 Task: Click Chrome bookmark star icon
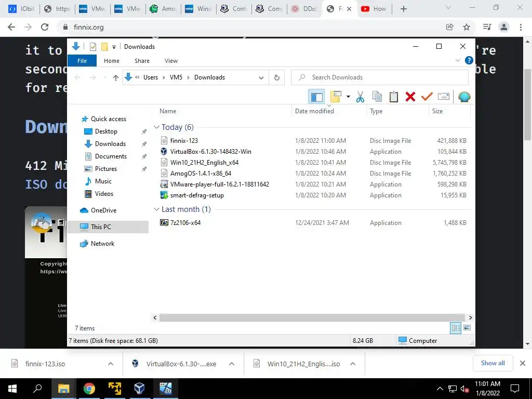pos(467,27)
